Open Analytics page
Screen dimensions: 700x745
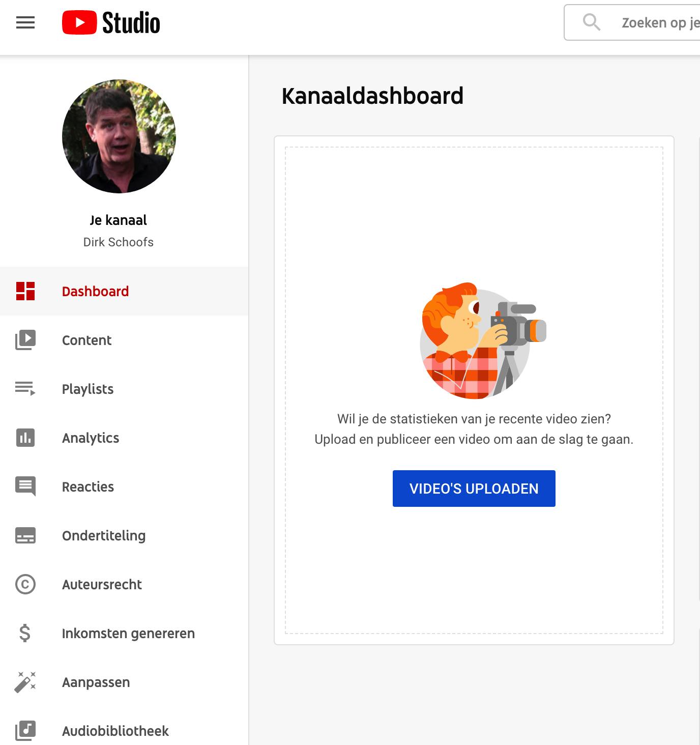click(x=124, y=438)
